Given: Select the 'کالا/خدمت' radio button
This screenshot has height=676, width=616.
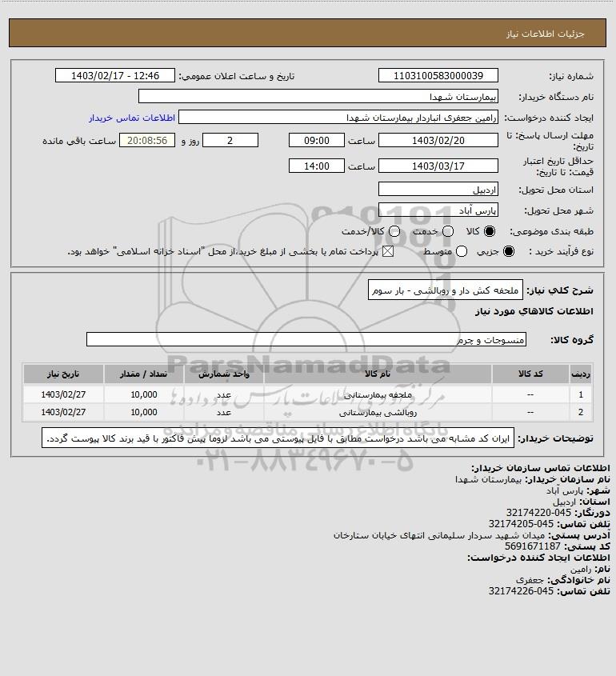Looking at the screenshot, I should click(x=394, y=231).
